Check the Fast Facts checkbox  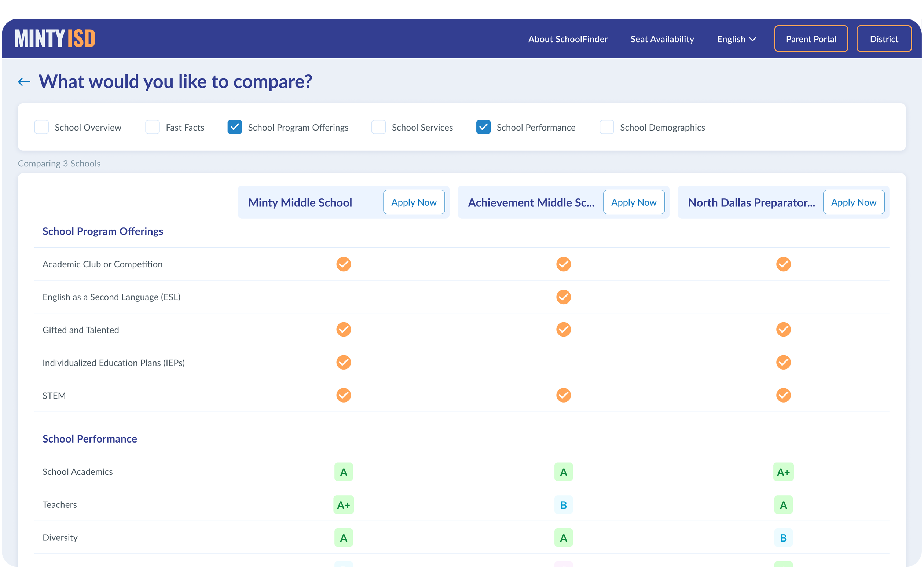[x=152, y=127]
